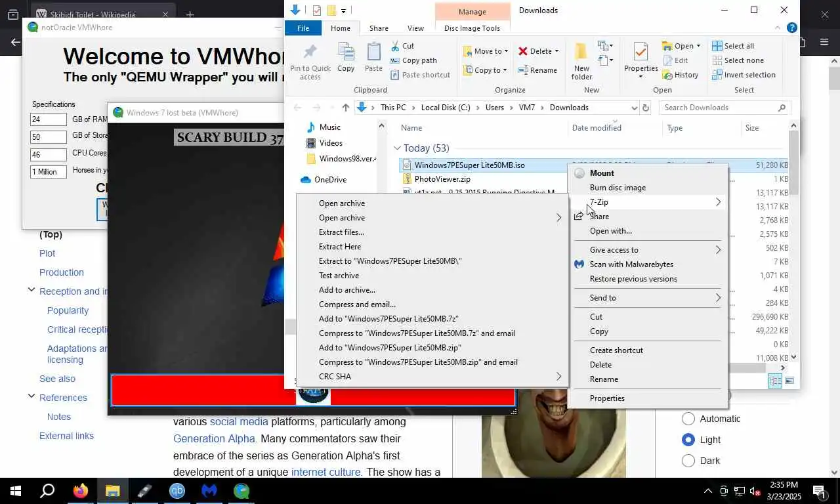
Task: Click the Pin to Quick access icon
Action: coord(310,52)
